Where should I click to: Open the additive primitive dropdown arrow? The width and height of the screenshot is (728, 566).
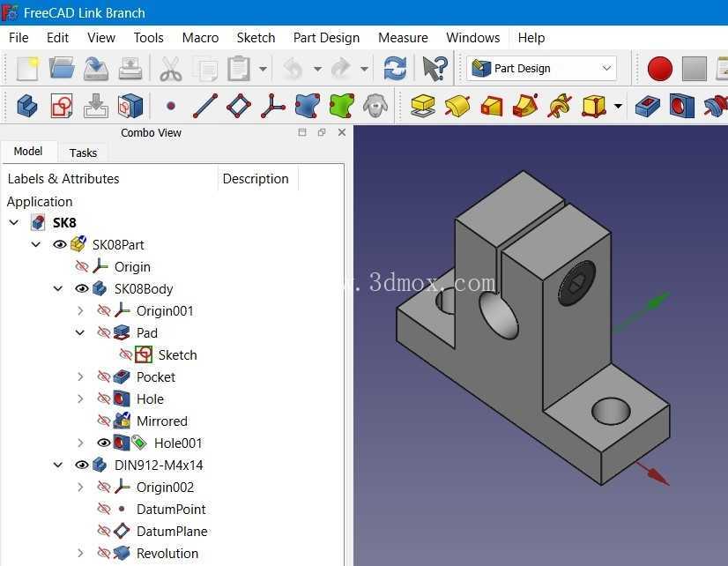[618, 107]
